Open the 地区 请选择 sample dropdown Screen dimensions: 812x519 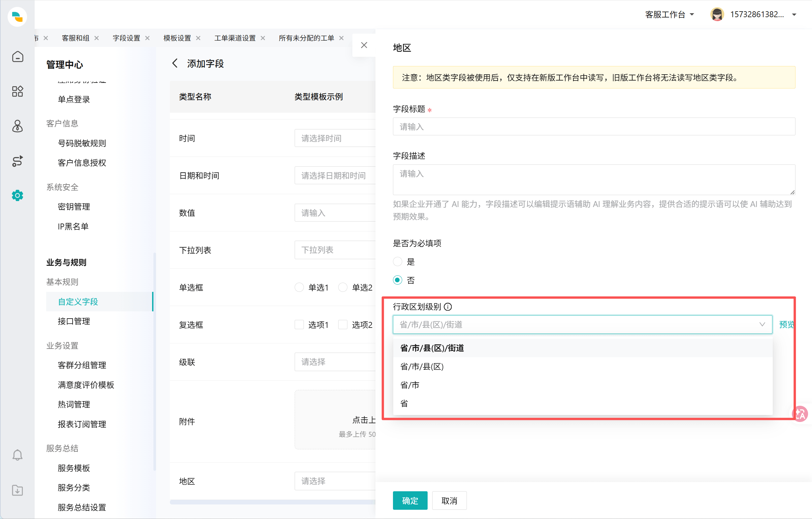(x=335, y=481)
